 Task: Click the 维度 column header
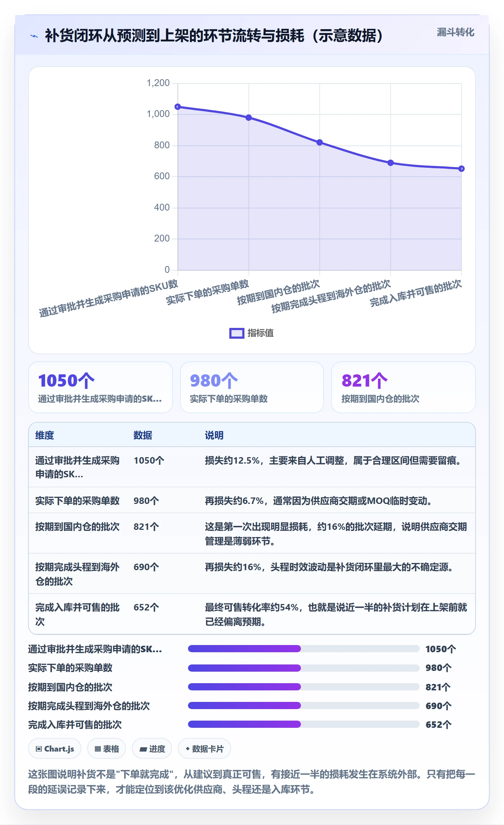[x=45, y=435]
